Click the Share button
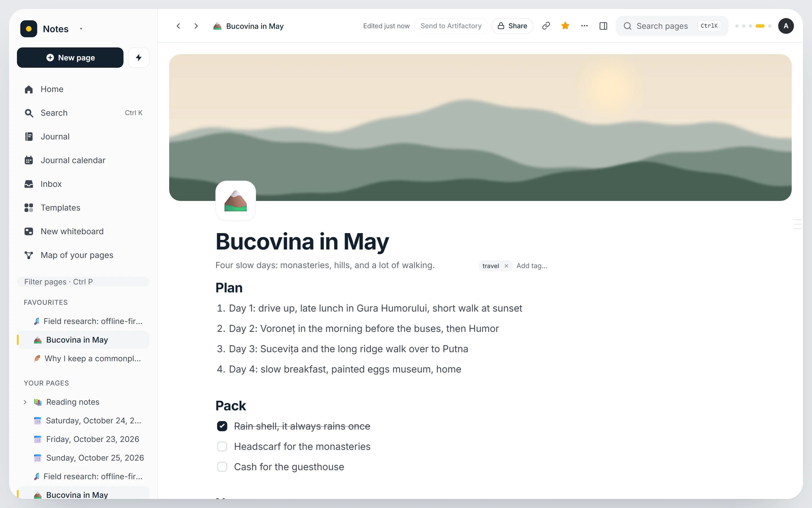812x508 pixels. point(512,26)
